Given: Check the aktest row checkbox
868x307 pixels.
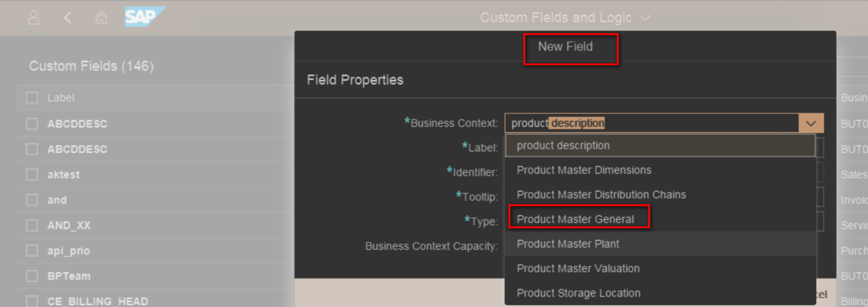Looking at the screenshot, I should click(32, 175).
